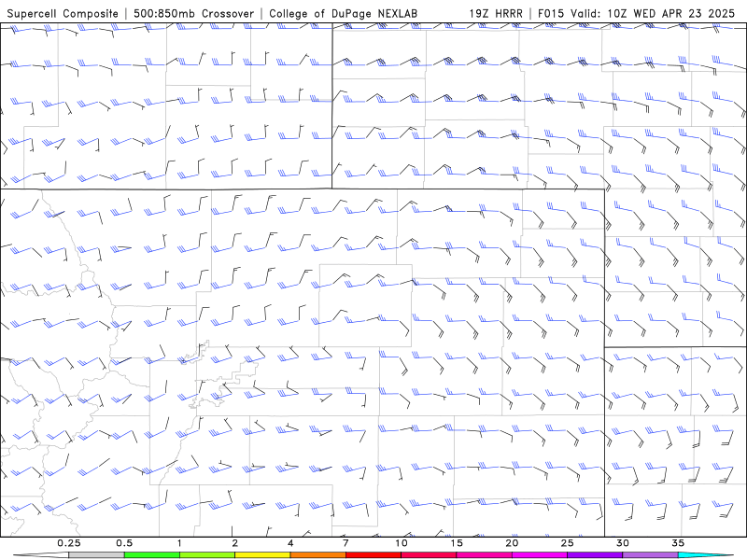Screen dimensions: 747x560
Task: Click the 35 label on the color scale
Action: pyautogui.click(x=678, y=543)
